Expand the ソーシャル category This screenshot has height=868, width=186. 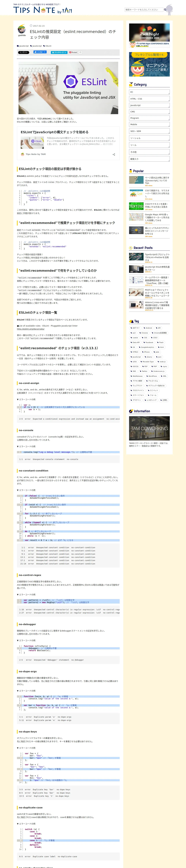click(149, 138)
